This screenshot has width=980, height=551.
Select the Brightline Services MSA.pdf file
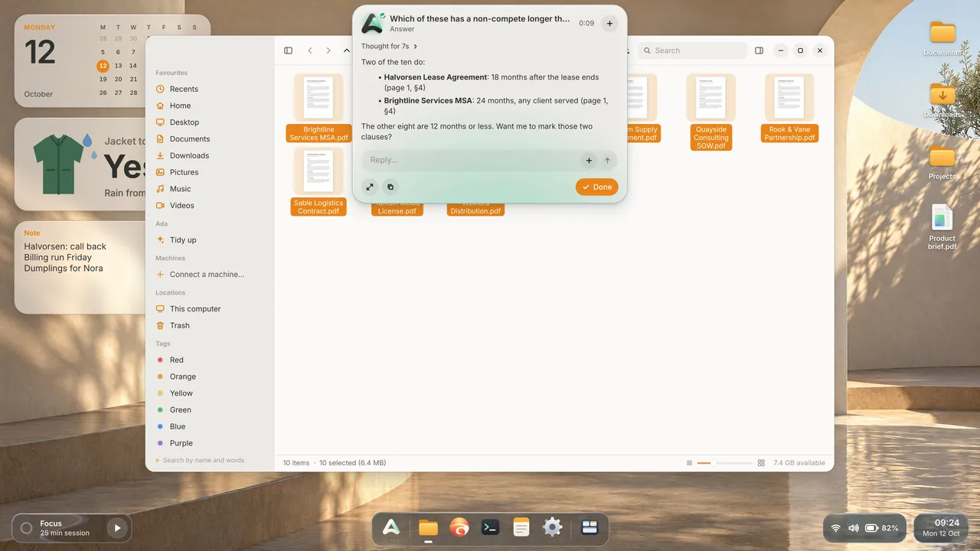[x=318, y=108]
